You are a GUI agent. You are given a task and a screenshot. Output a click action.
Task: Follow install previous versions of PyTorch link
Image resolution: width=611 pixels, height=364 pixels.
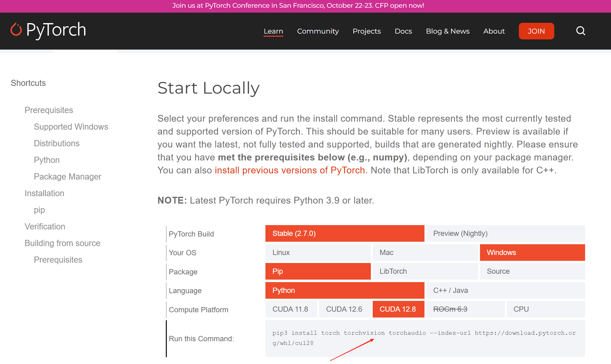coord(289,170)
